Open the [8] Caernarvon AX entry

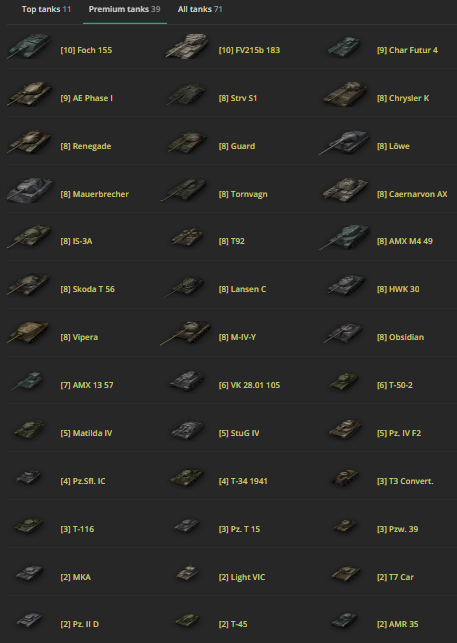[412, 194]
